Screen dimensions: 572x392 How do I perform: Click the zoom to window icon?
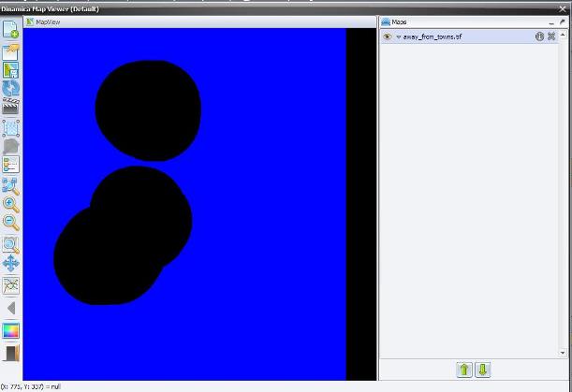click(11, 244)
